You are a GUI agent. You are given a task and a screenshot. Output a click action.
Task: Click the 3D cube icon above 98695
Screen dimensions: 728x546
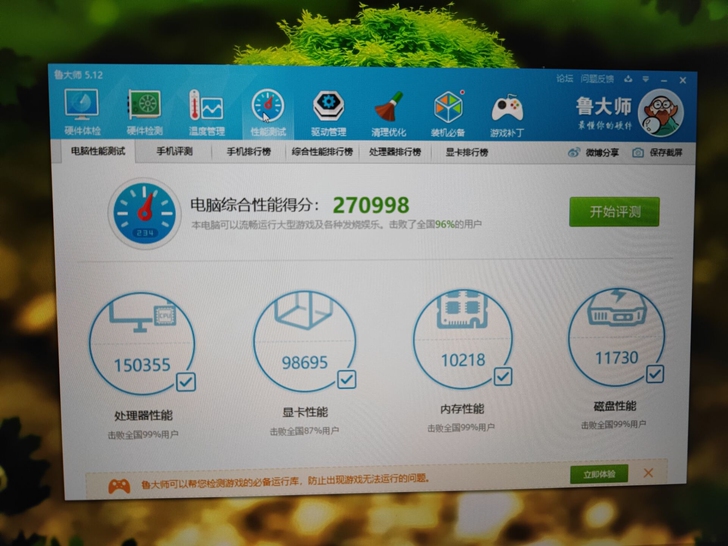[x=304, y=310]
